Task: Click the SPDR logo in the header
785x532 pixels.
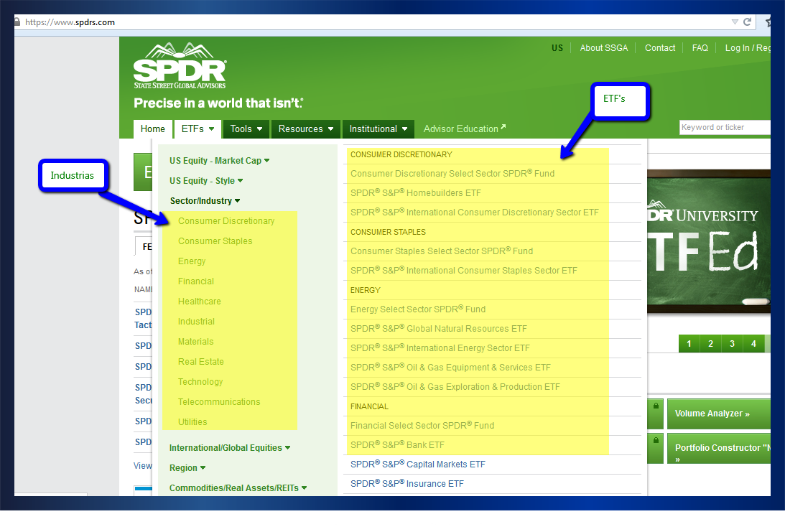Action: 180,66
